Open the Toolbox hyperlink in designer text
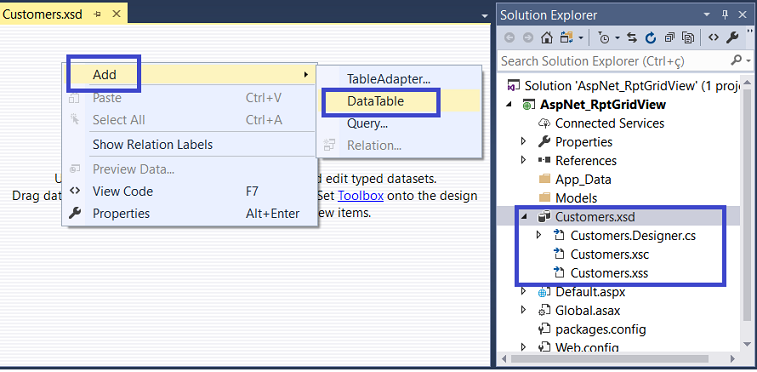The image size is (757, 372). click(361, 196)
